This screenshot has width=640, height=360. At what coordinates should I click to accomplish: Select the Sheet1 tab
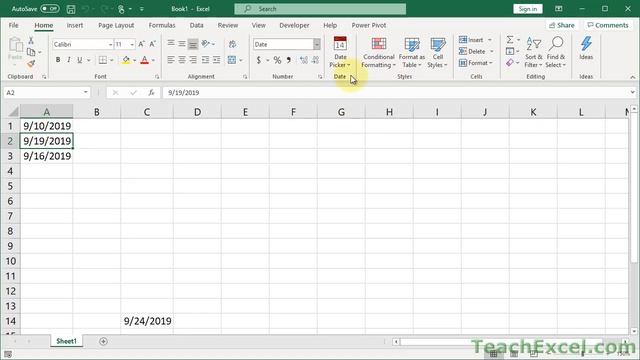[66, 341]
